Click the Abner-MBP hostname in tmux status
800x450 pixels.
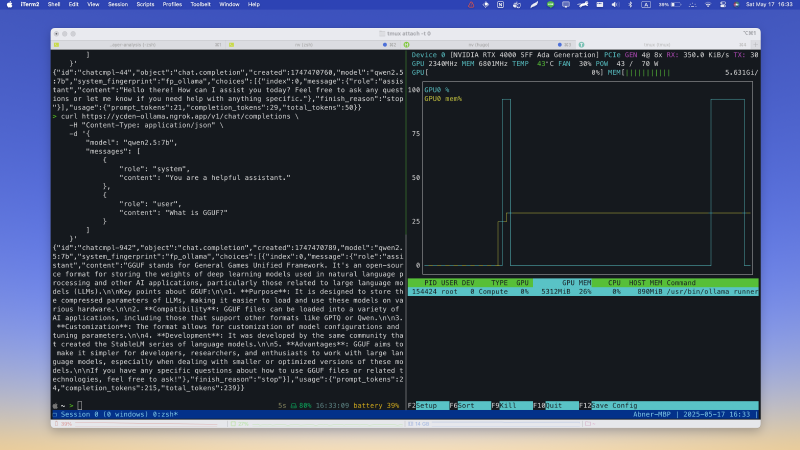(652, 414)
